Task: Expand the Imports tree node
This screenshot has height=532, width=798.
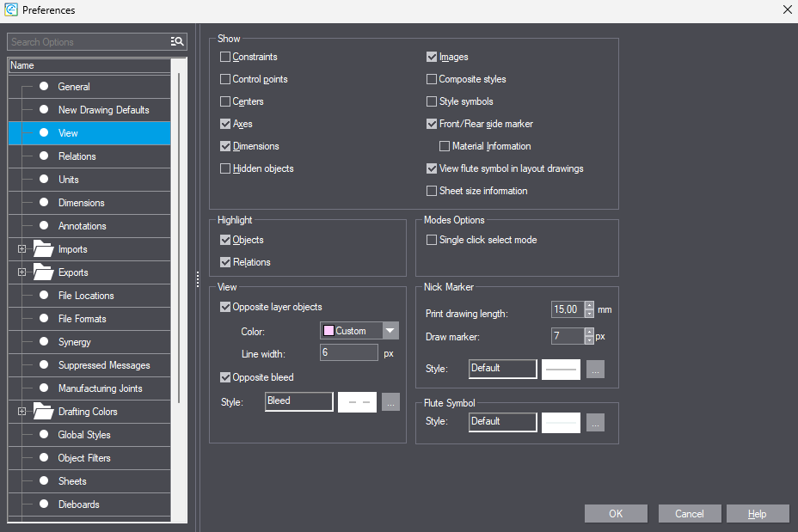Action: pos(21,249)
